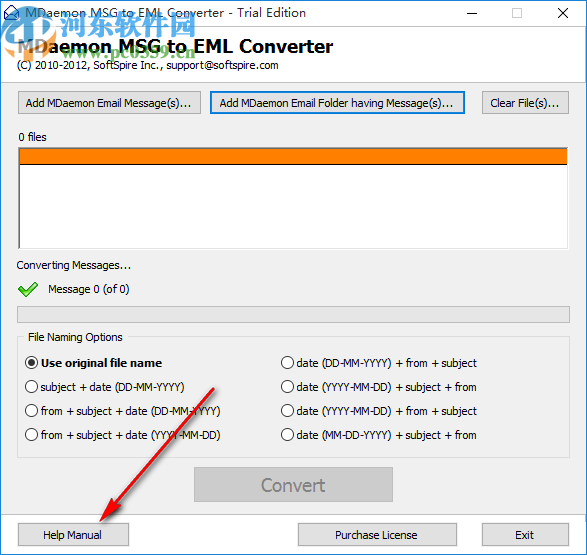Click the 'Converting Messages...' label
Viewport: 587px width, 555px height.
point(74,265)
